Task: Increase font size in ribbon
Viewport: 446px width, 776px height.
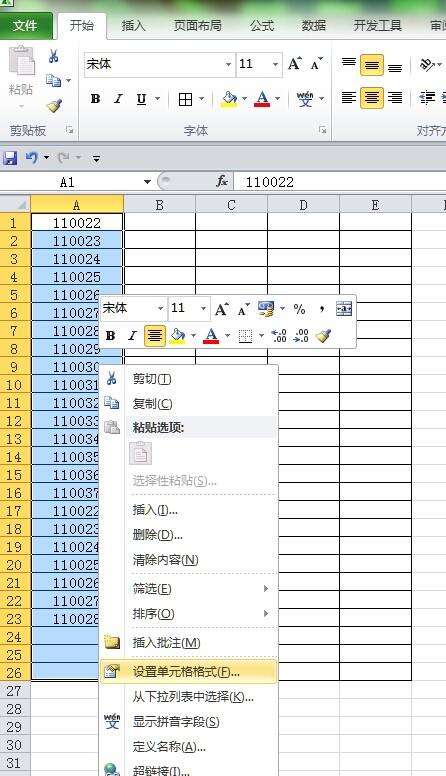Action: [296, 64]
